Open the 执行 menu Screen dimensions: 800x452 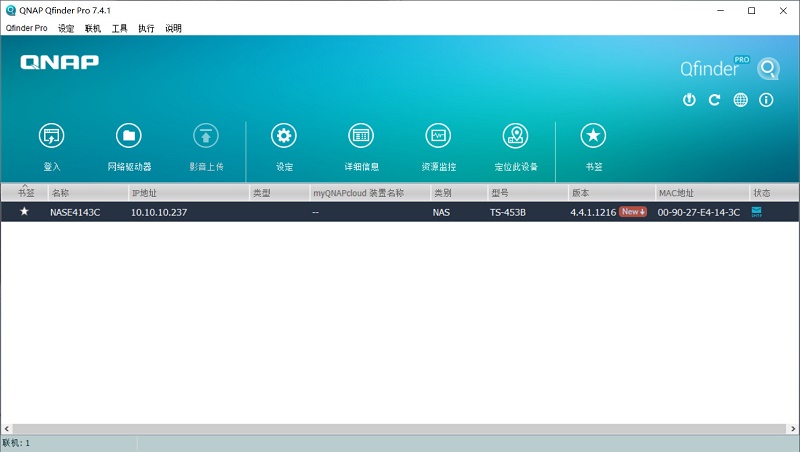(x=146, y=28)
